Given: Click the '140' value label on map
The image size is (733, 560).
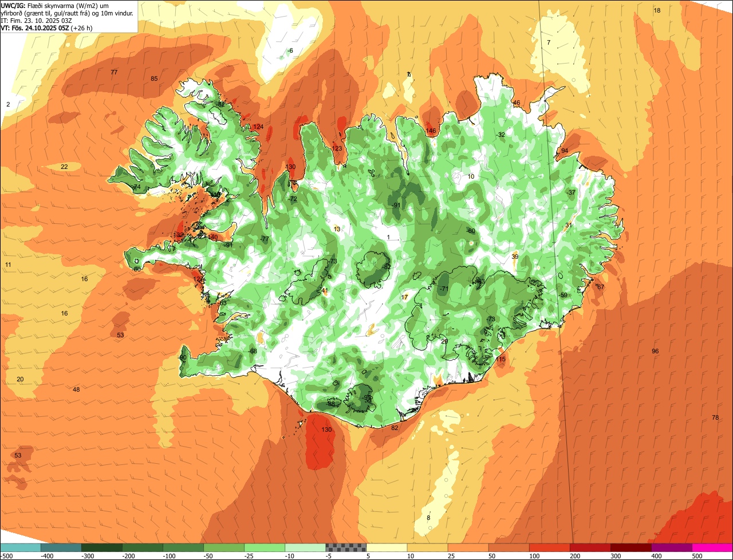Looking at the screenshot, I should pyautogui.click(x=212, y=237).
